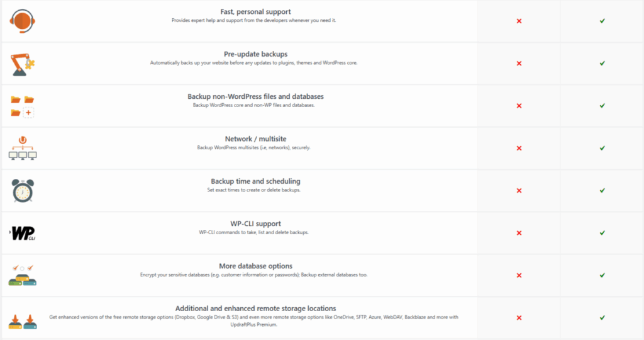This screenshot has width=644, height=340.
Task: Click the WP-CLI logo icon
Action: pyautogui.click(x=23, y=233)
